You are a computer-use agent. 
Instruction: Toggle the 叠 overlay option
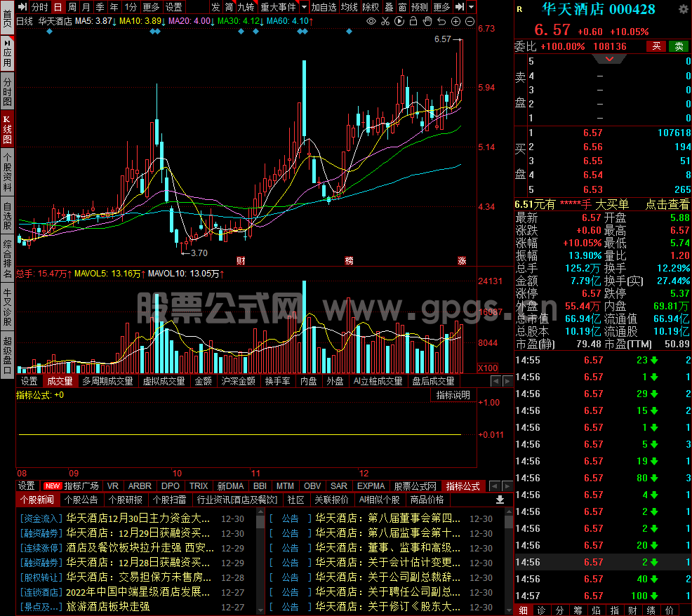(390, 7)
